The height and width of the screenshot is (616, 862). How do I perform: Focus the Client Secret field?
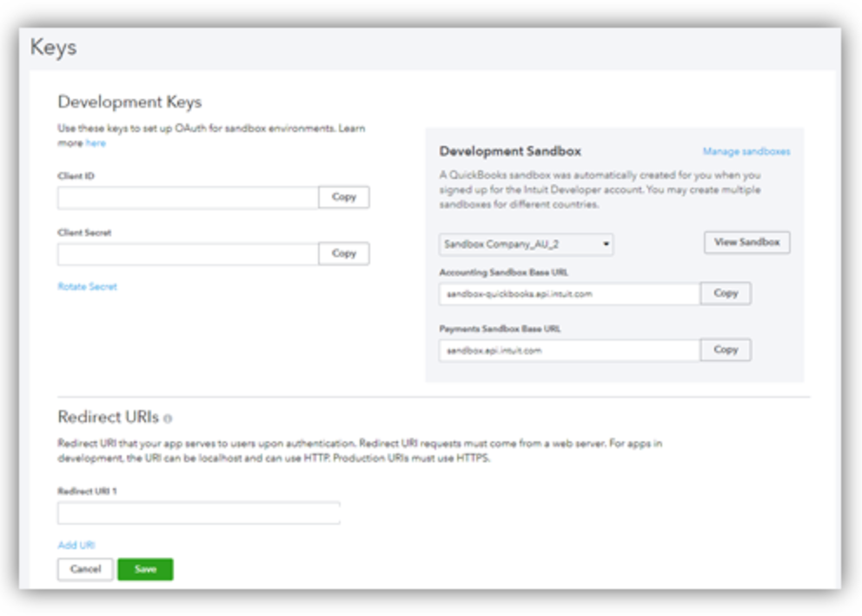(188, 254)
